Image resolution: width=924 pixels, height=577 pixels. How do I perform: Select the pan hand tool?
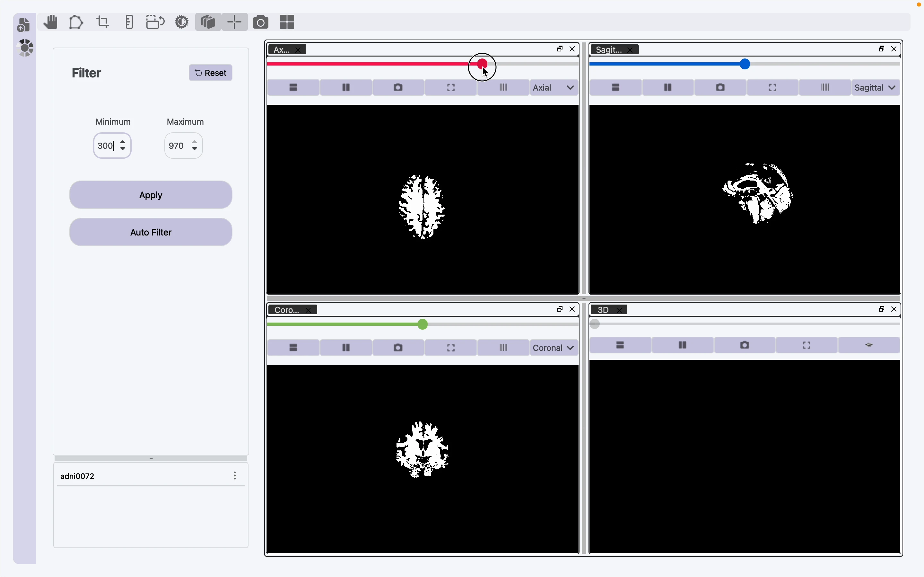pos(50,22)
